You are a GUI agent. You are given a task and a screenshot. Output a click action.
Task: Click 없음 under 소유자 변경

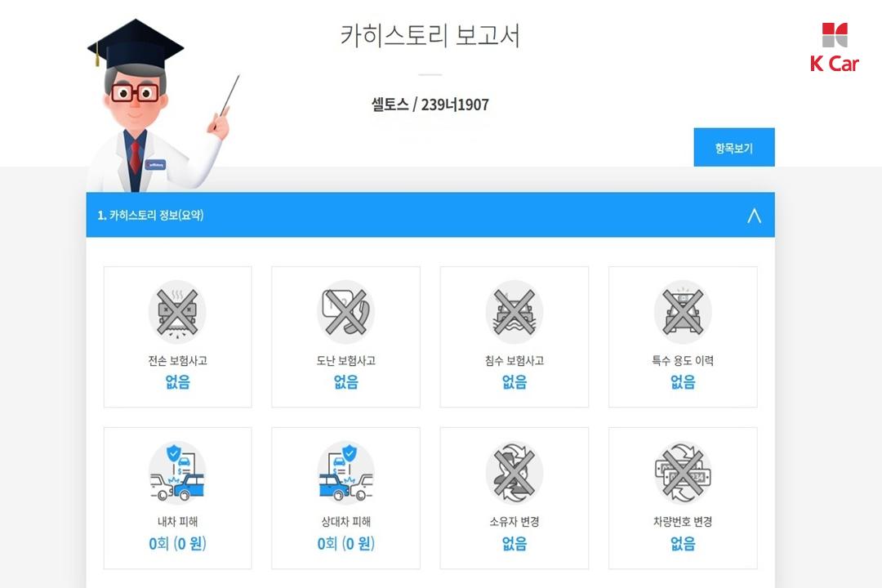pyautogui.click(x=514, y=544)
